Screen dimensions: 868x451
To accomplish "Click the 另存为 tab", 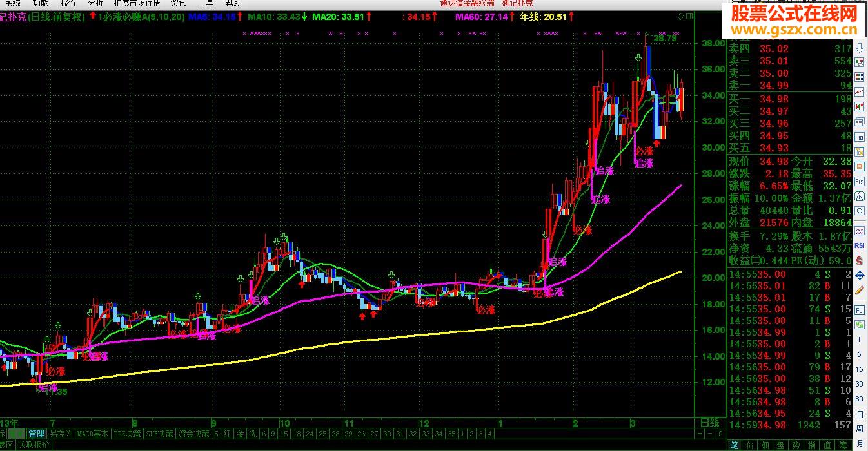I will pyautogui.click(x=61, y=434).
